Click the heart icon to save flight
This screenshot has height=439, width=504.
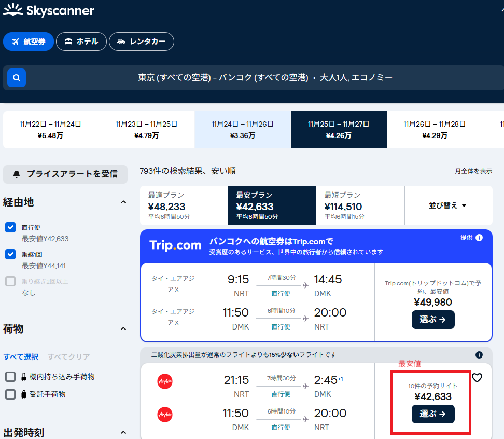pyautogui.click(x=477, y=378)
